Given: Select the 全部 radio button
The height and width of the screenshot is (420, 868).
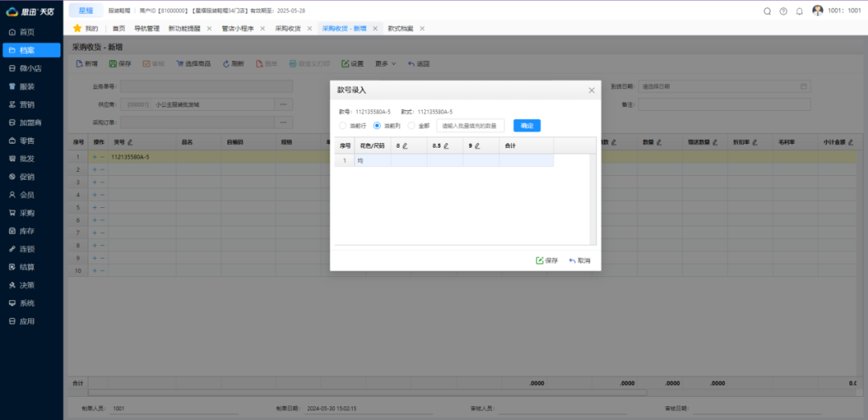Looking at the screenshot, I should tap(412, 125).
